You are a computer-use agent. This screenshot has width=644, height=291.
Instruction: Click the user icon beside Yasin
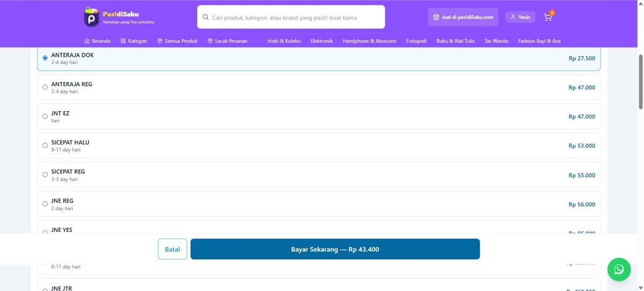click(x=513, y=17)
